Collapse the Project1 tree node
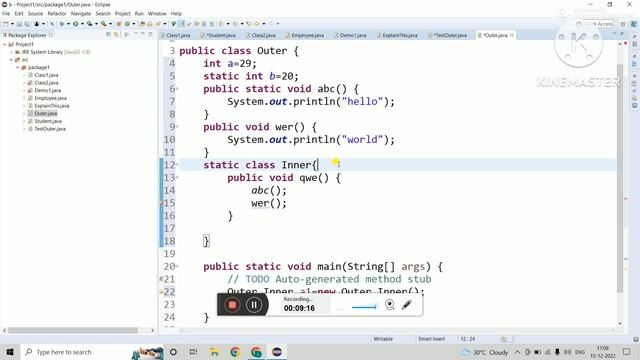 coord(5,44)
